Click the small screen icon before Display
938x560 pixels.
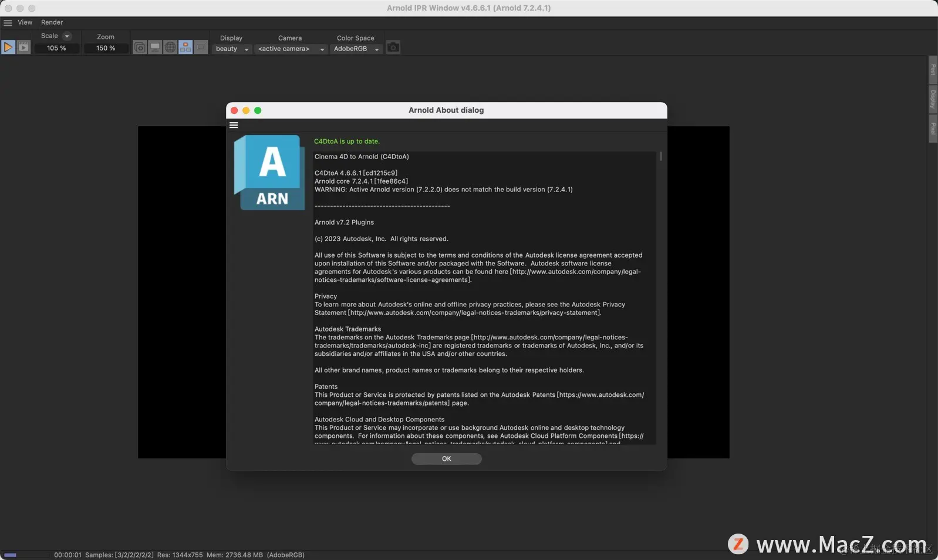click(x=201, y=47)
